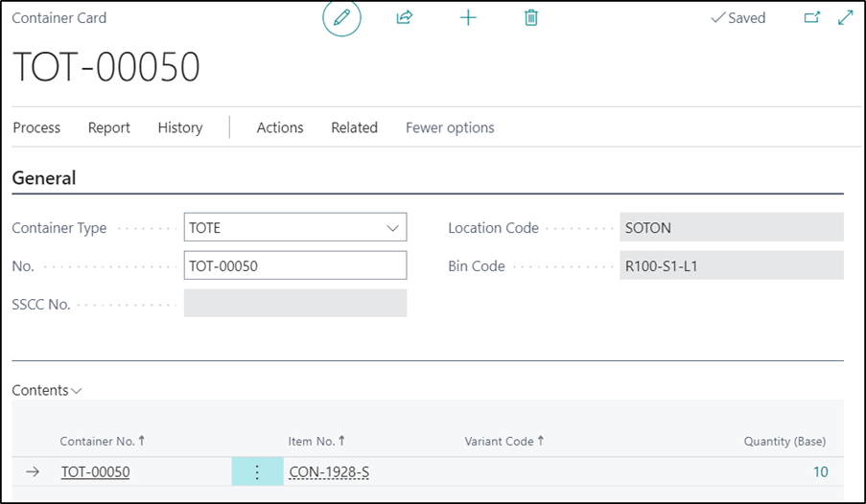866x504 pixels.
Task: Open the Process menu
Action: (x=36, y=127)
